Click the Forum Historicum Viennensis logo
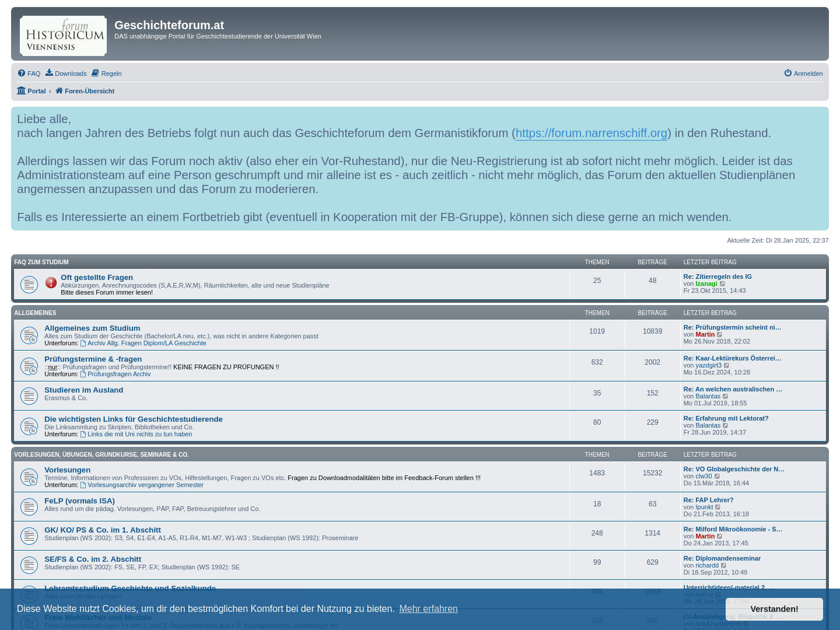Screen dimensions: 840x630 pos(63,36)
